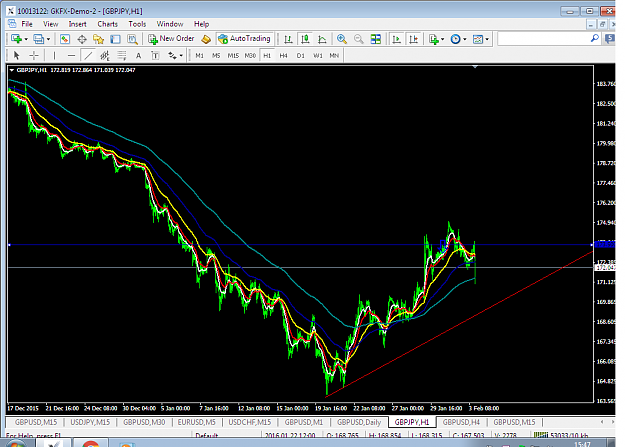Open a new chart with the toolbar icon
The image size is (625, 447).
(x=16, y=39)
